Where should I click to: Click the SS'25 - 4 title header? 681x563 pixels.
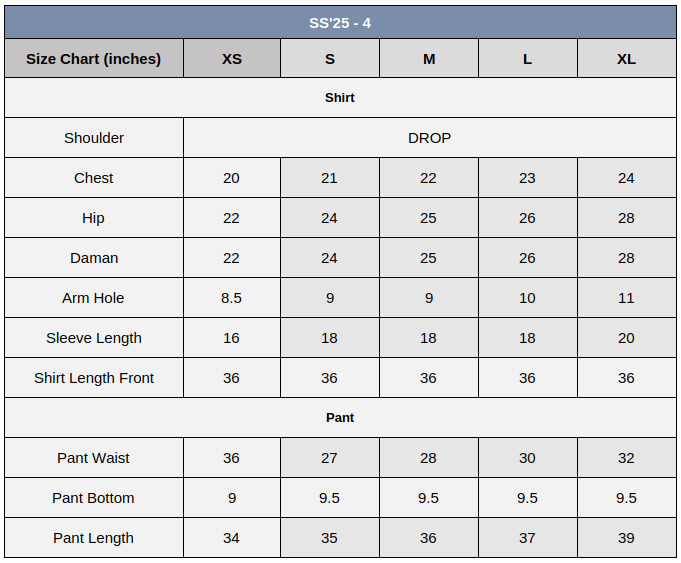point(340,22)
